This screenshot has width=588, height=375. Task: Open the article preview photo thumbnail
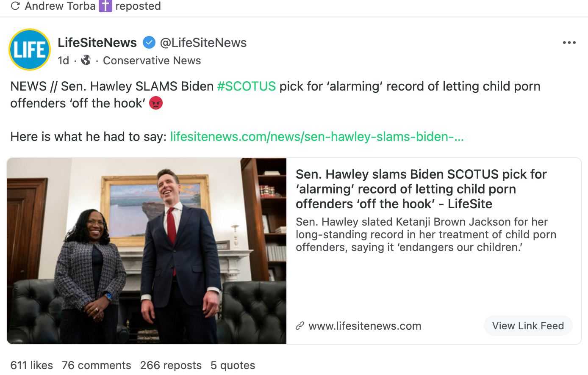click(147, 251)
